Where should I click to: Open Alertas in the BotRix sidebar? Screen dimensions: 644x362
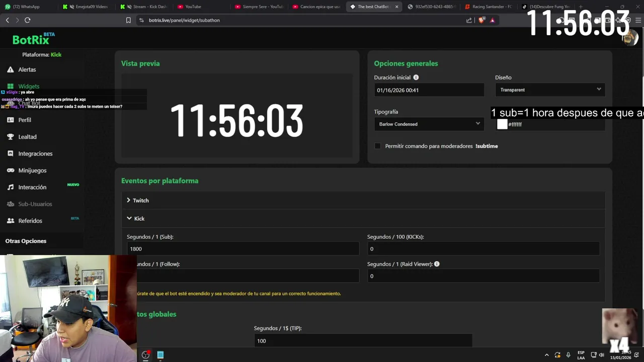27,69
